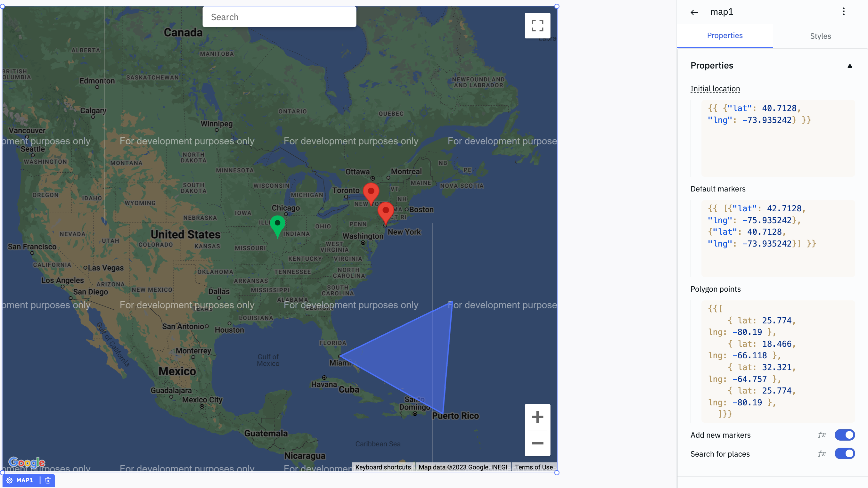
Task: Turn off the Search for places toggle
Action: point(844,454)
